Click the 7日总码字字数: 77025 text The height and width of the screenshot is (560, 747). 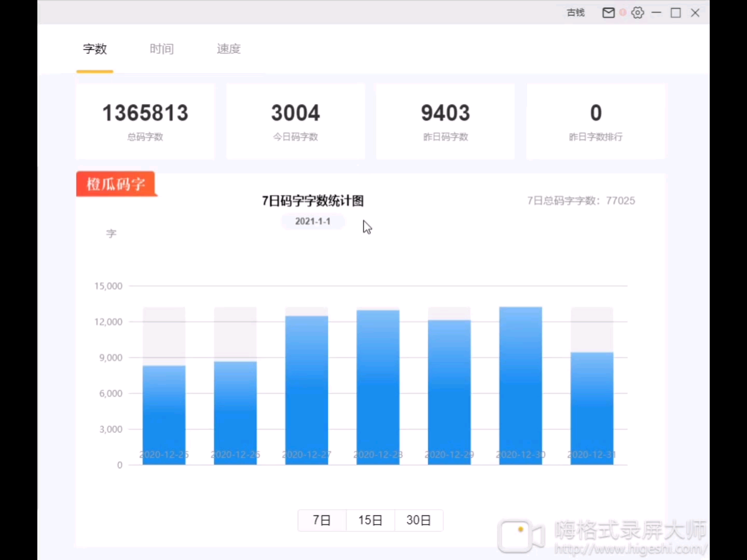581,201
